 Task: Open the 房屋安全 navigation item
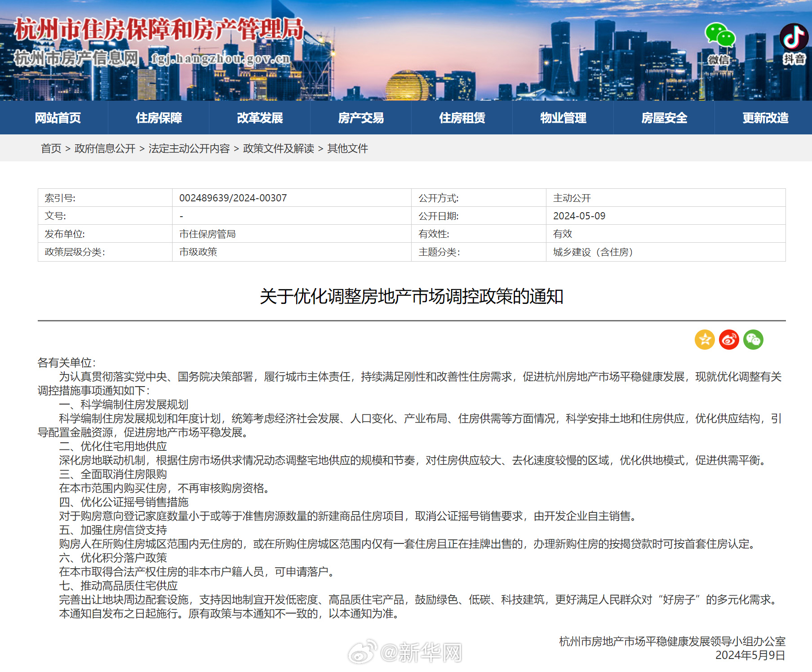click(x=664, y=118)
